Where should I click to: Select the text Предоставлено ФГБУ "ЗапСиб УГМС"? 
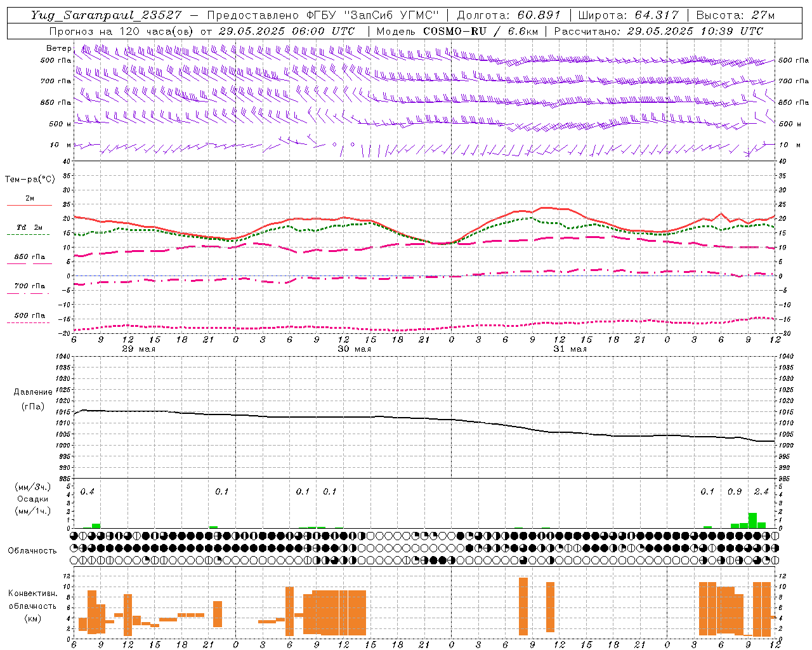pos(323,15)
